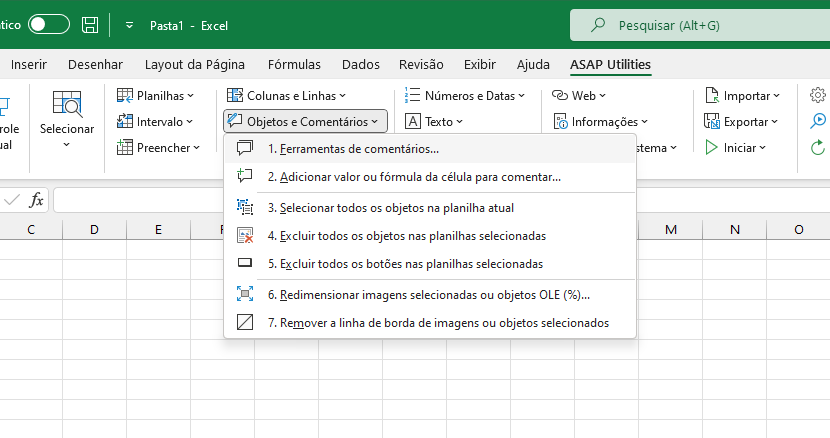
Task: Open the Exportar dropdown menu
Action: 741,121
